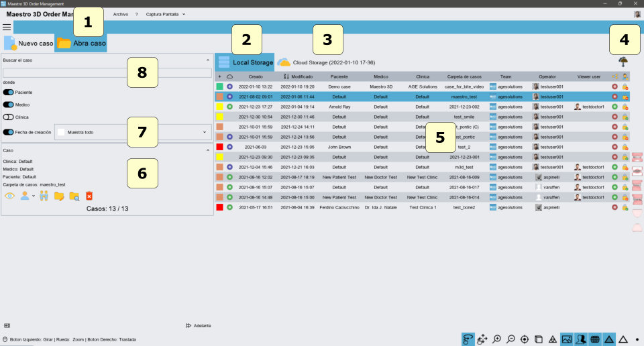
Task: Click the Nuevo caso button label
Action: [x=36, y=43]
